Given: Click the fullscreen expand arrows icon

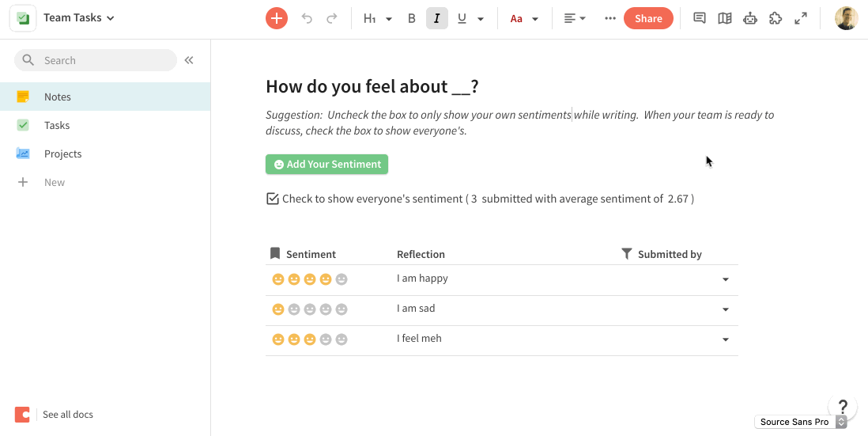Looking at the screenshot, I should pos(801,18).
